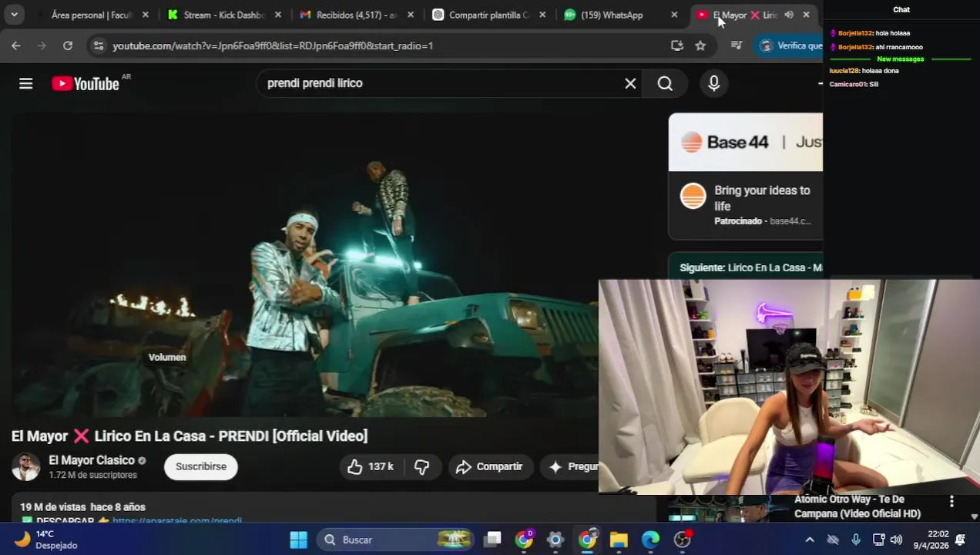Open volume tray control
The width and height of the screenshot is (980, 555).
click(896, 540)
